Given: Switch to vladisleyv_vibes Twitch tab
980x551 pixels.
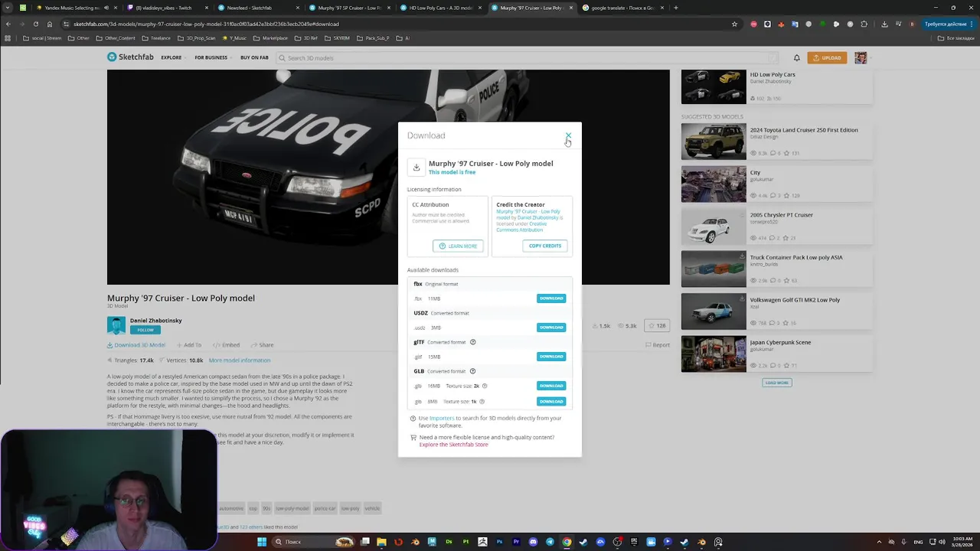Looking at the screenshot, I should 167,8.
